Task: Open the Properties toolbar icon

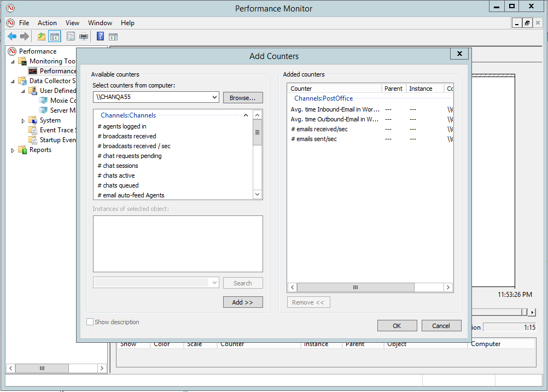Action: pos(71,36)
